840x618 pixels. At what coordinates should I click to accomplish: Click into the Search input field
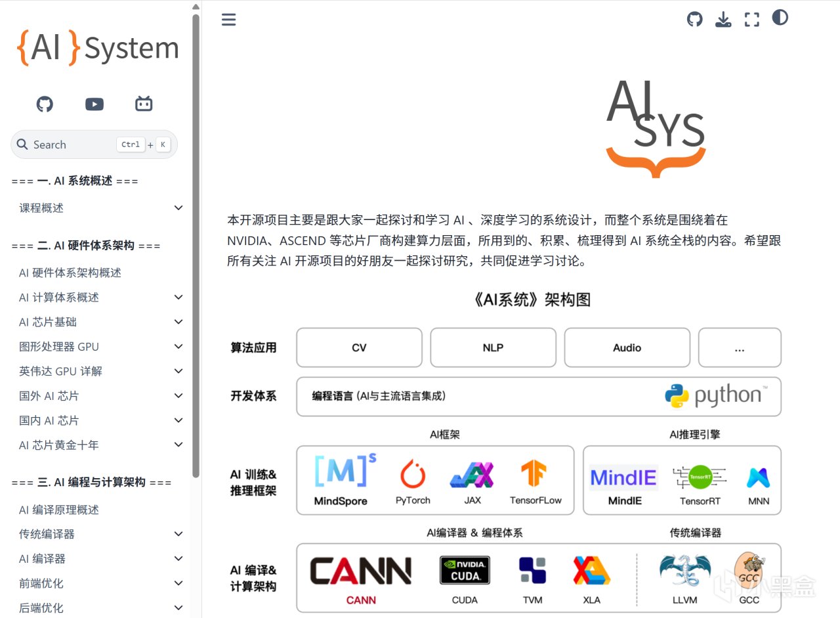pyautogui.click(x=94, y=144)
